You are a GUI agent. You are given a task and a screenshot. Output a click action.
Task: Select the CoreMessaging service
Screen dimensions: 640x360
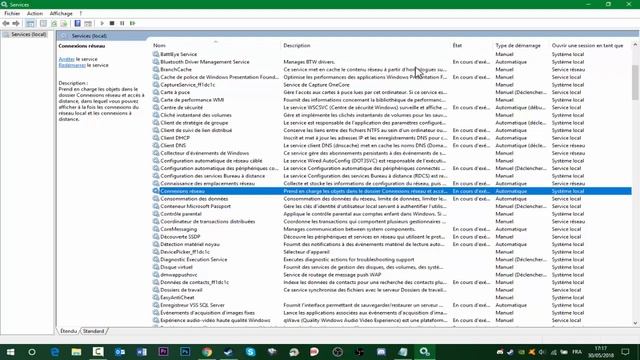point(392,229)
